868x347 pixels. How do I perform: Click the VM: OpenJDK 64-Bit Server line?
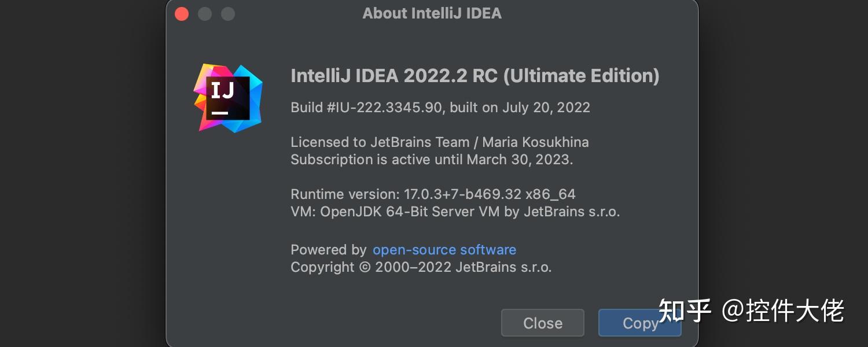(455, 212)
